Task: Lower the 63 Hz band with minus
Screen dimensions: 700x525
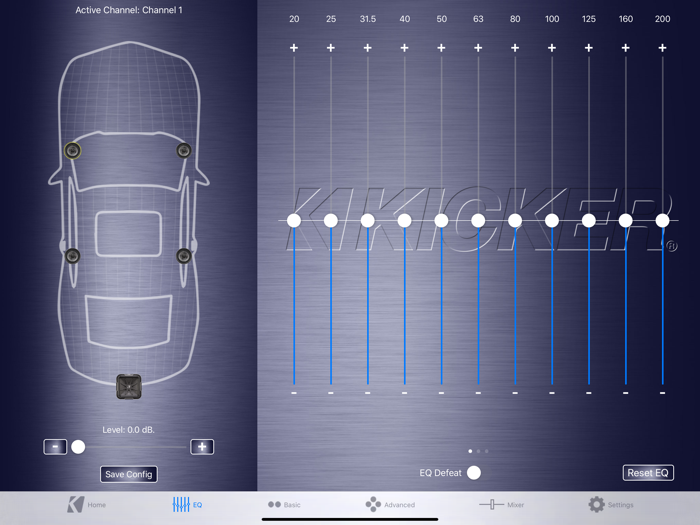Action: coord(478,393)
